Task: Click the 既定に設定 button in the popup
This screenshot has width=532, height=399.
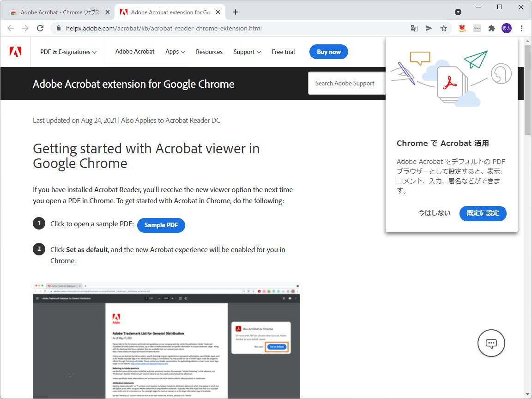Action: point(483,214)
